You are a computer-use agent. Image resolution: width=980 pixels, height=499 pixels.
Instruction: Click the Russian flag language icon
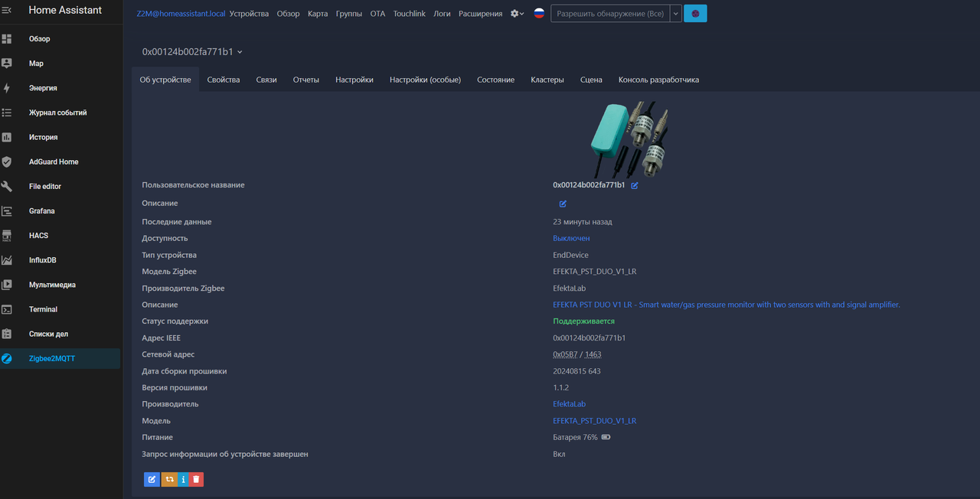[539, 14]
